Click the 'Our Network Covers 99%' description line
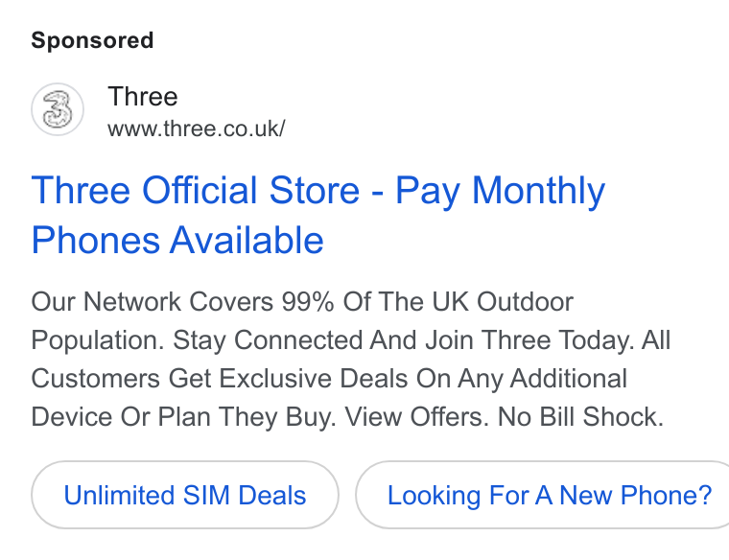 click(x=182, y=302)
